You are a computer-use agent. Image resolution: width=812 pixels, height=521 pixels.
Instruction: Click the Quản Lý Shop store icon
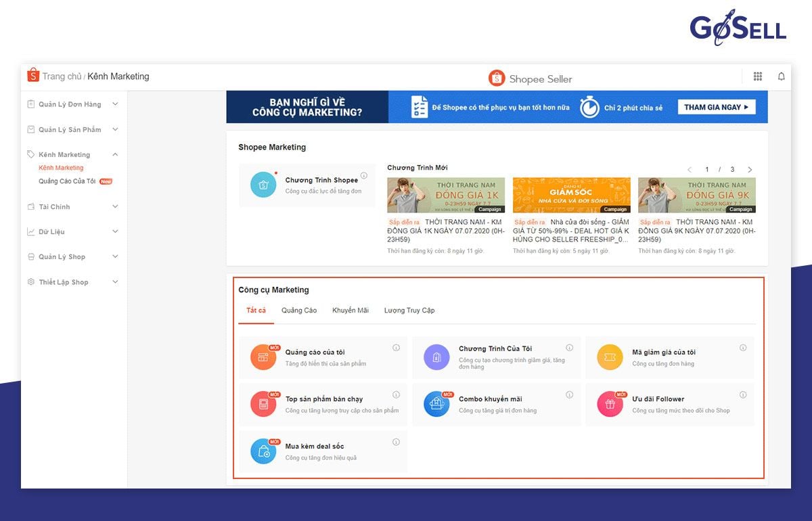click(30, 256)
